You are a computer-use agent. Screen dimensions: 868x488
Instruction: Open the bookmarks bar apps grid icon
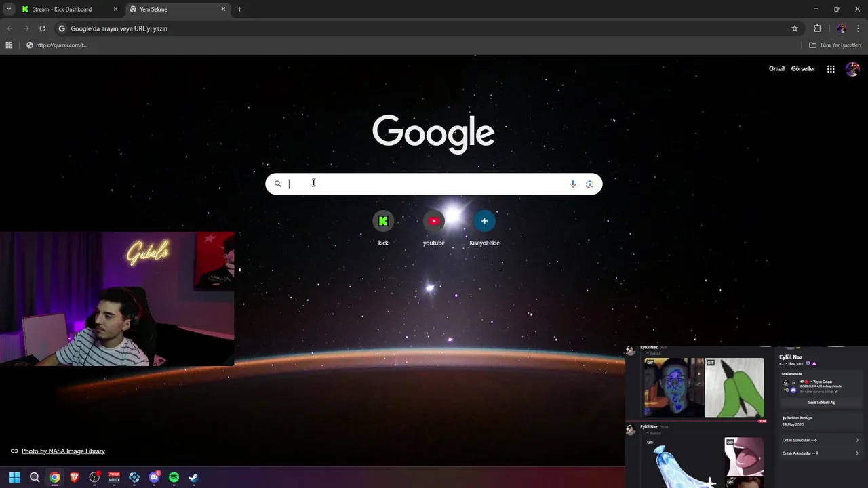point(9,45)
